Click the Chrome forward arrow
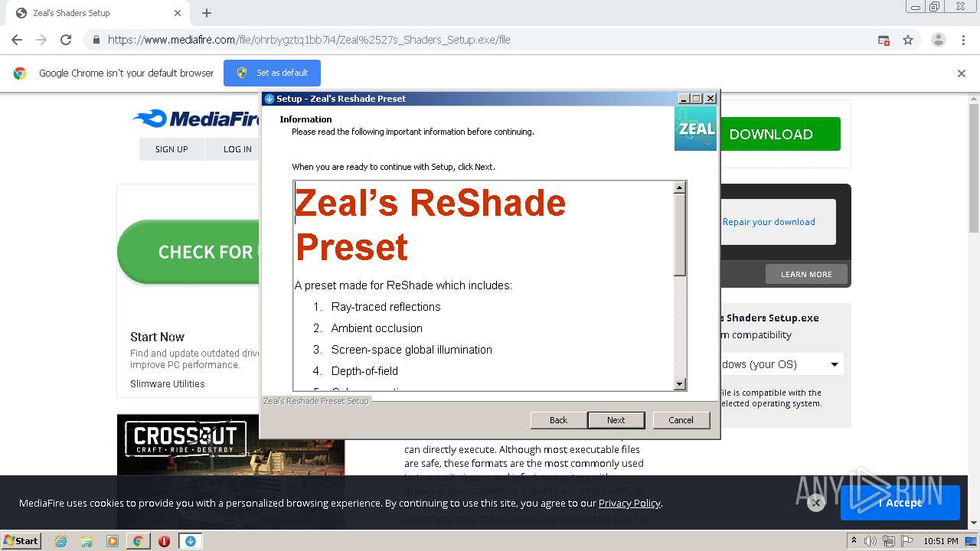The image size is (980, 551). [41, 40]
